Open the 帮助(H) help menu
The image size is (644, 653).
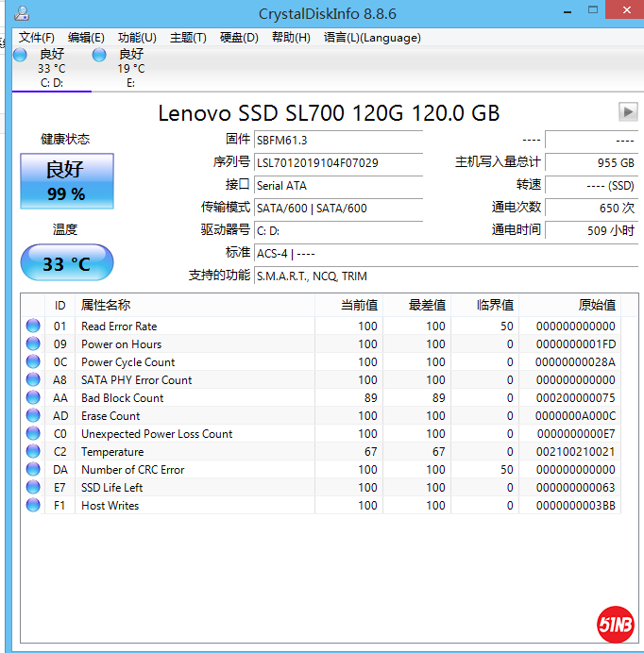point(291,38)
